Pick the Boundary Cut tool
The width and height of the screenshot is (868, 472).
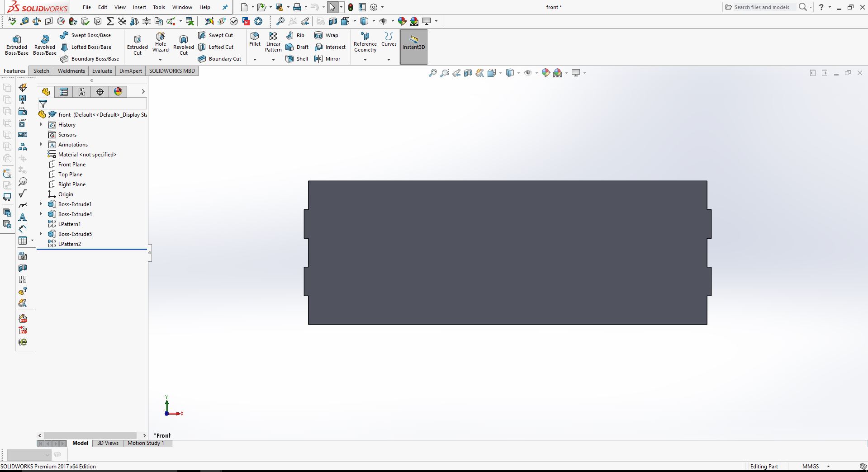219,59
